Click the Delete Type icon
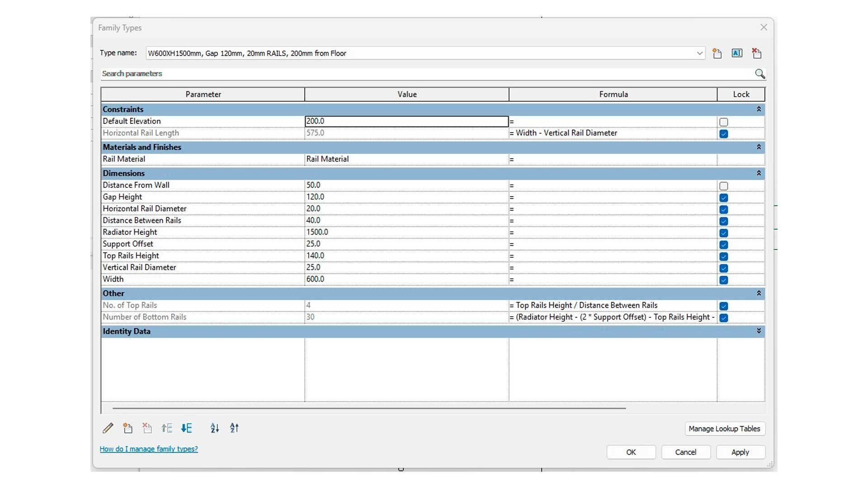Screen dimensions: 868x488 756,53
